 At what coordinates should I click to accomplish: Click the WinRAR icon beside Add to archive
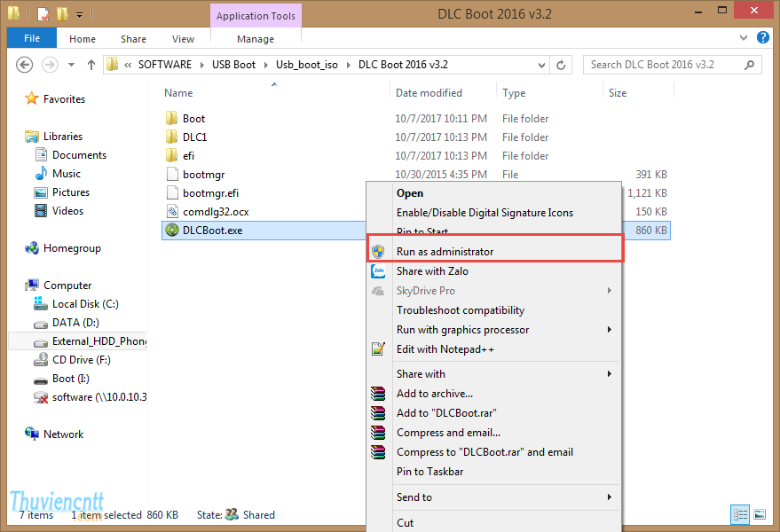point(378,394)
